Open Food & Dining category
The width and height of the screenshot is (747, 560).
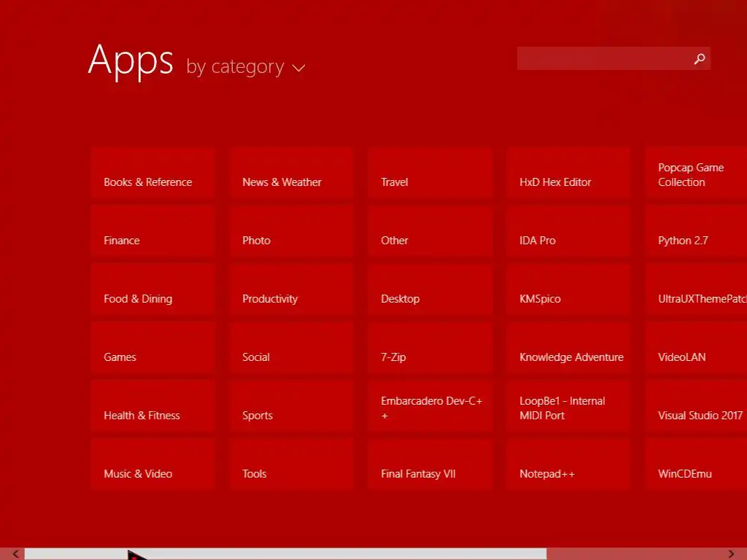tap(152, 289)
